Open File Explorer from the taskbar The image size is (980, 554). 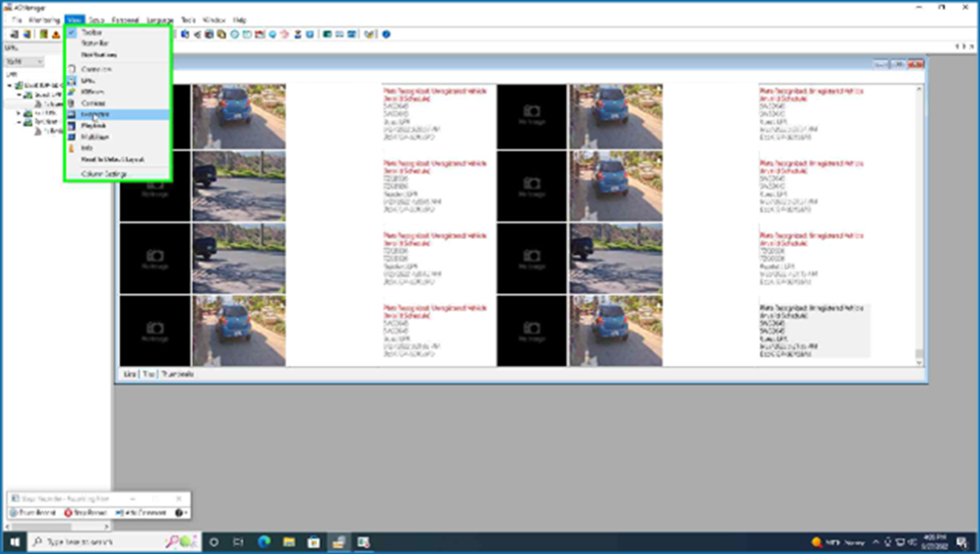(x=288, y=542)
